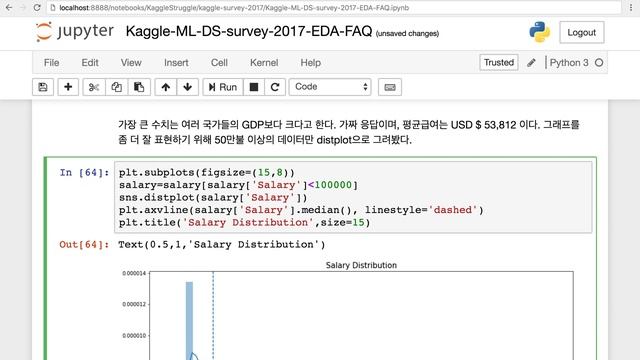
Task: Click the plt.title code line
Action: coord(244,222)
